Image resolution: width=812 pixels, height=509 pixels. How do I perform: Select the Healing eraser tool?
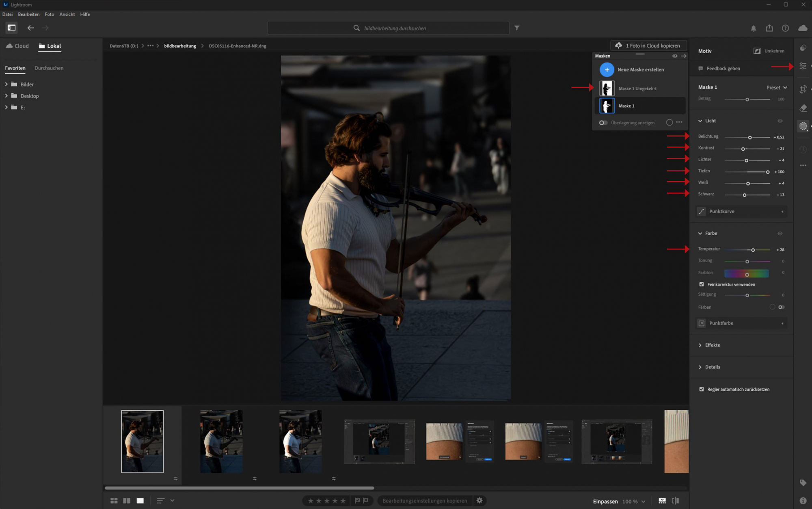point(803,108)
